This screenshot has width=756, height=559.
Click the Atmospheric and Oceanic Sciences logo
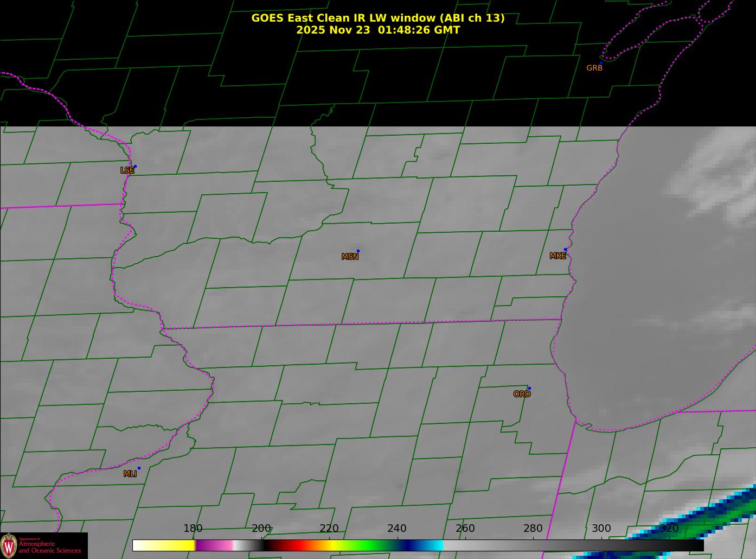point(44,545)
